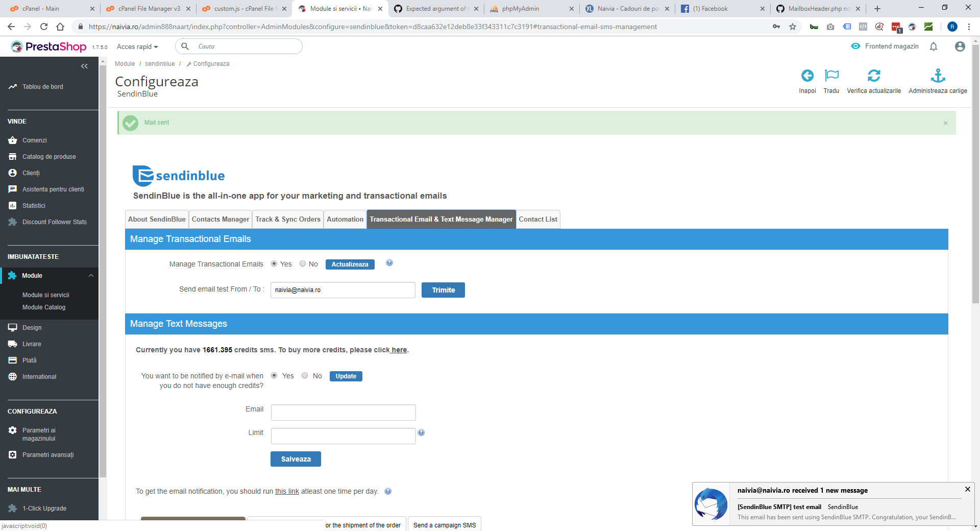Click help icon beside Actualizeaza button
The height and width of the screenshot is (531, 980).
click(x=389, y=263)
